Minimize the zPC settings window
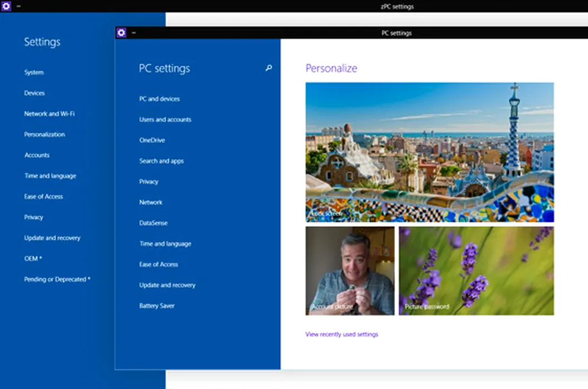Image resolution: width=588 pixels, height=389 pixels. click(x=18, y=6)
